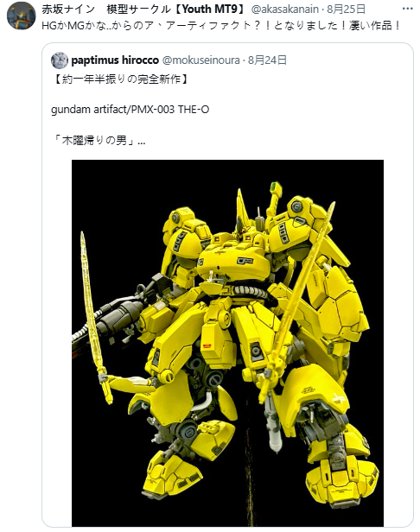Click the paptimus hirocco small avatar
Viewport: 420px width, 532px height.
pos(60,60)
